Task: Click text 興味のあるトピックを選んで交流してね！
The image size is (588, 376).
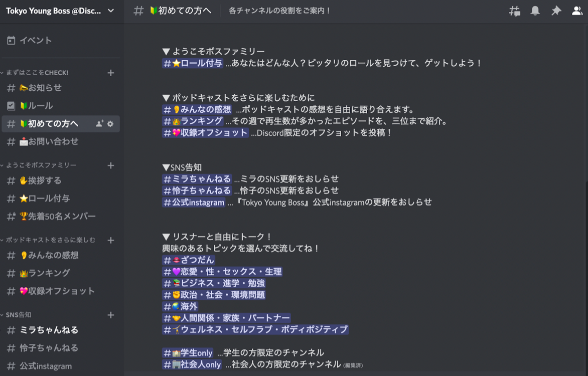Action: [x=241, y=249]
